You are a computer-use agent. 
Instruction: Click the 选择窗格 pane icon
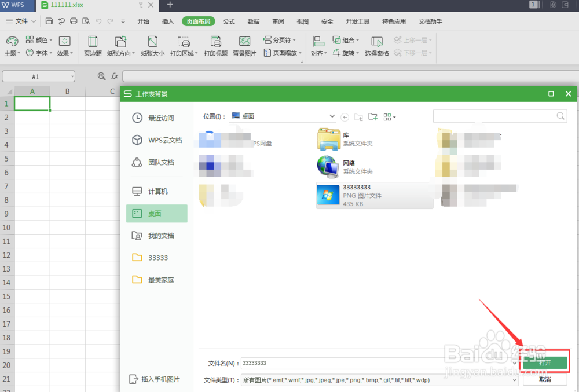(x=377, y=46)
